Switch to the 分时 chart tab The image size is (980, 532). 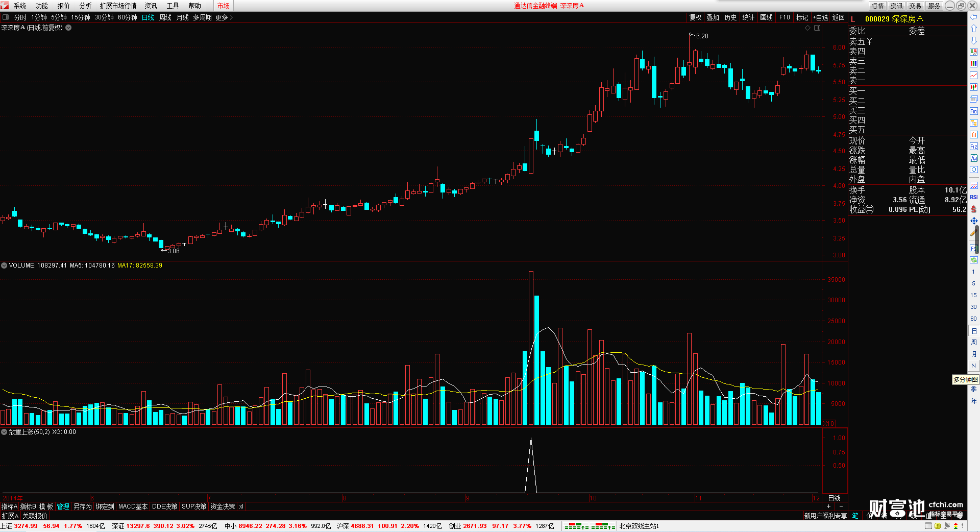pyautogui.click(x=20, y=17)
